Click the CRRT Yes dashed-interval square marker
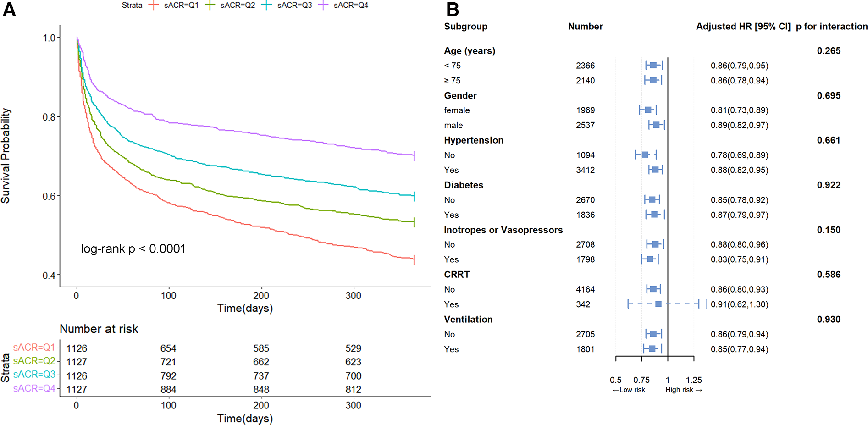Image resolution: width=868 pixels, height=425 pixels. (658, 304)
